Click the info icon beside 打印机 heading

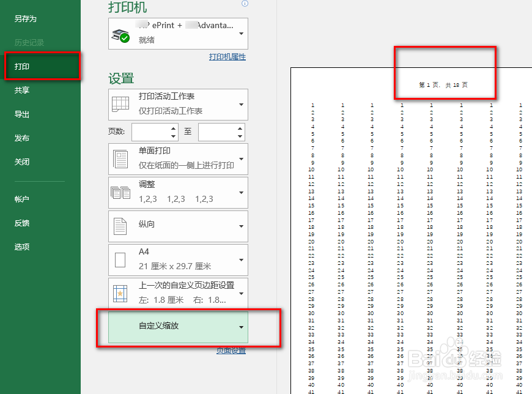[245, 4]
